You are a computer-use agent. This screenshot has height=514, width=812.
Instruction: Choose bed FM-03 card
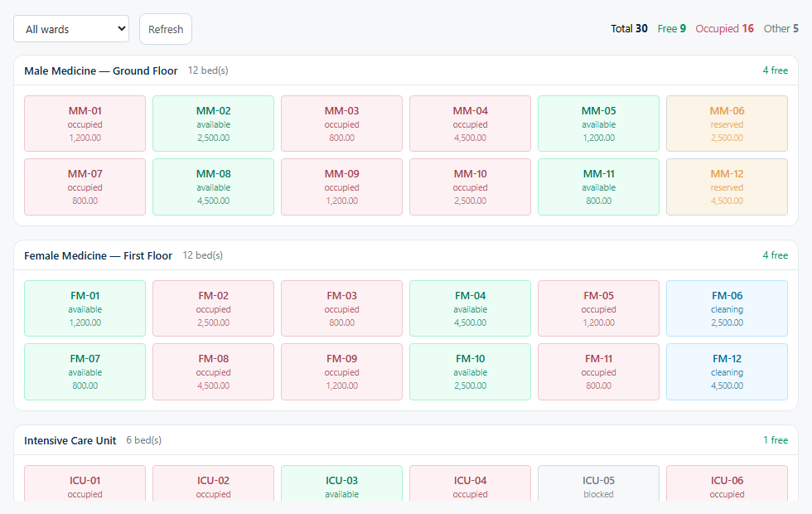(x=341, y=308)
